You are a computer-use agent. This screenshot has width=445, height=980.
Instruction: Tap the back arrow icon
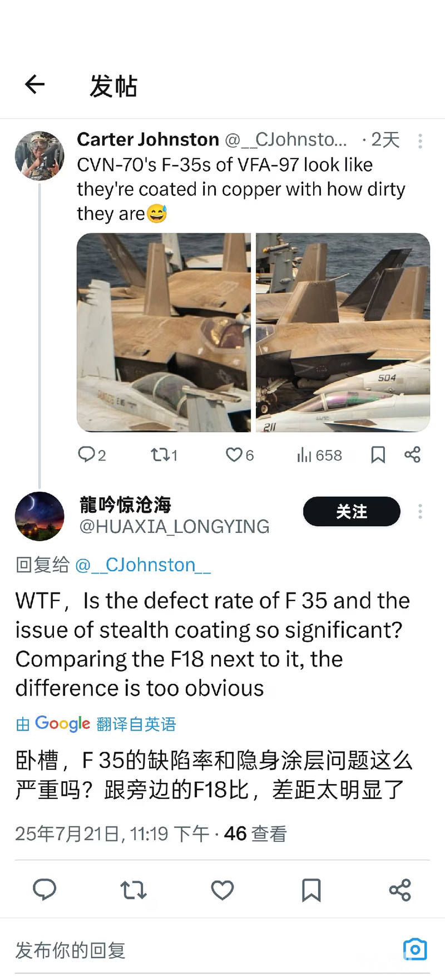(35, 85)
